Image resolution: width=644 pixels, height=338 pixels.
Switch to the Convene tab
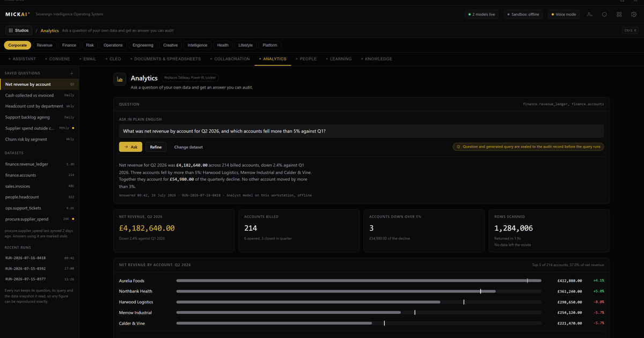tap(57, 58)
